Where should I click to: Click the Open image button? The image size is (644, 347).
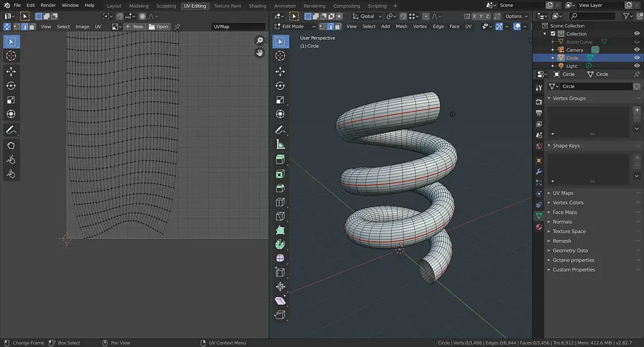159,26
